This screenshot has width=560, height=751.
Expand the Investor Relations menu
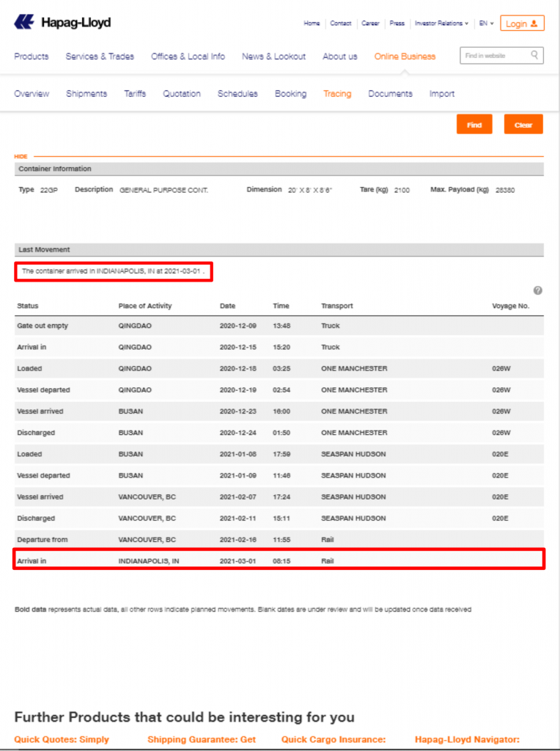coord(441,23)
